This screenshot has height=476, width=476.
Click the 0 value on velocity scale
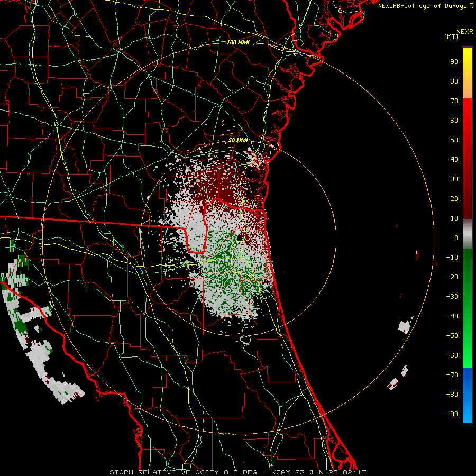click(x=456, y=238)
